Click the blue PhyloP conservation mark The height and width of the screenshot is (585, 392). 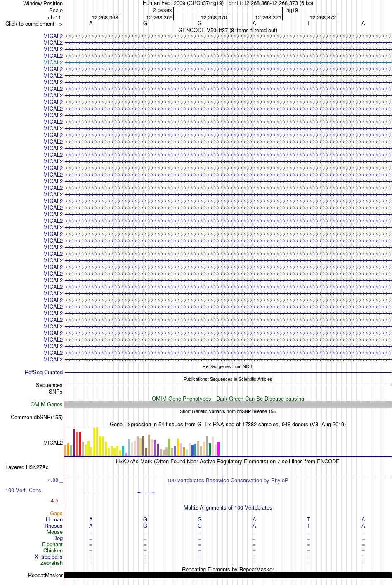[x=146, y=493]
